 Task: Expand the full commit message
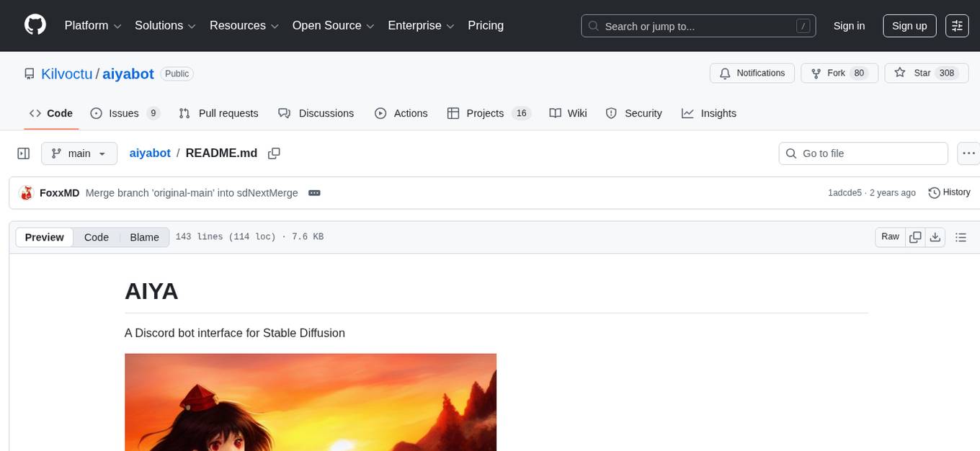(314, 192)
